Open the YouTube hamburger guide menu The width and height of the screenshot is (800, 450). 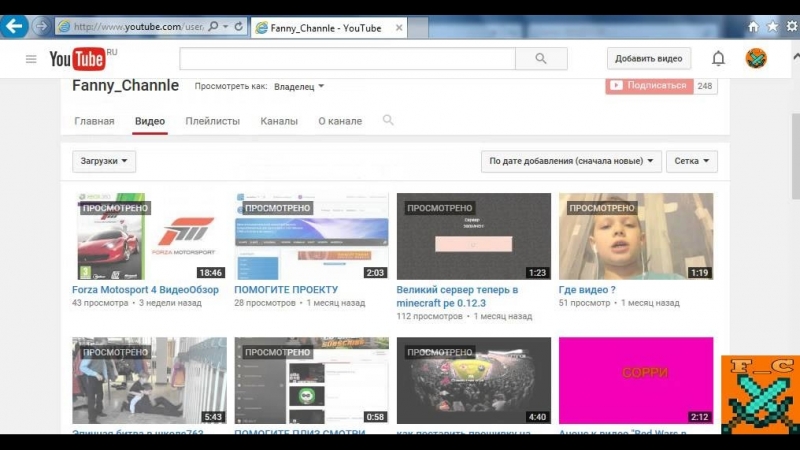pyautogui.click(x=31, y=59)
